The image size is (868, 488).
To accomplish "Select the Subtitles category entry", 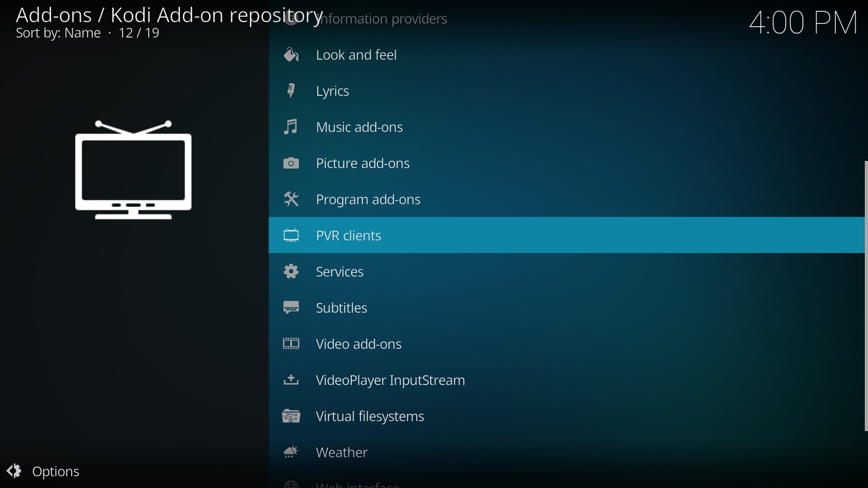I will click(x=342, y=308).
